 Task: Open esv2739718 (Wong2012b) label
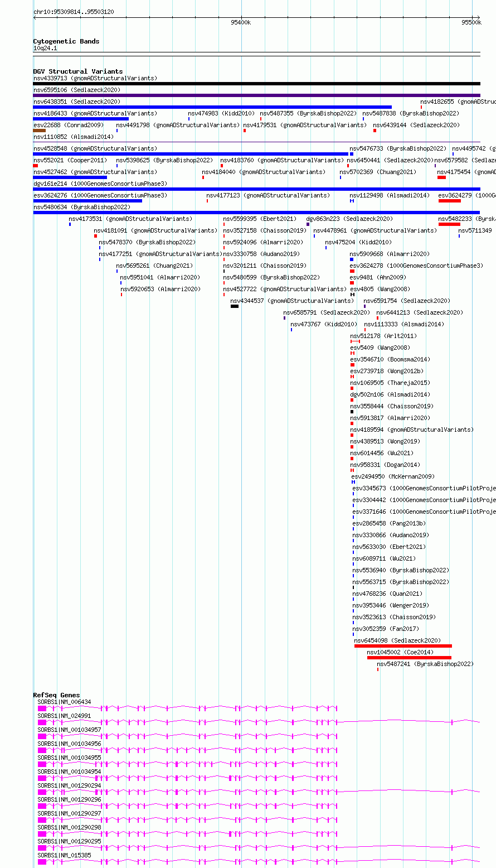point(387,371)
